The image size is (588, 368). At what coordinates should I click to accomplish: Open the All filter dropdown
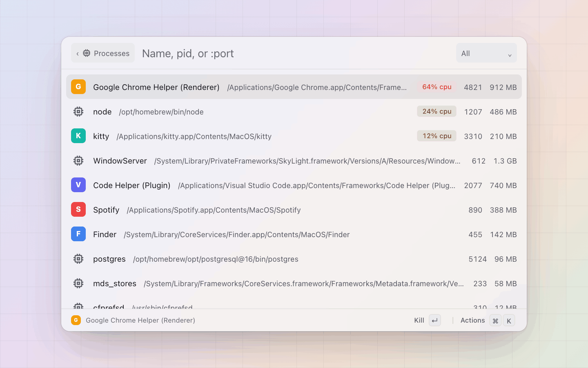point(486,53)
